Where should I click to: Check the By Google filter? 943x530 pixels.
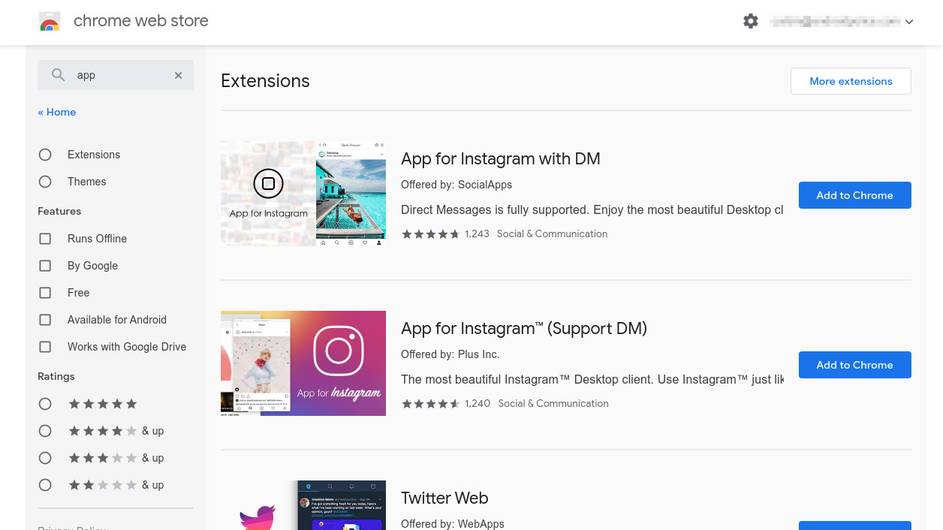[x=45, y=266]
